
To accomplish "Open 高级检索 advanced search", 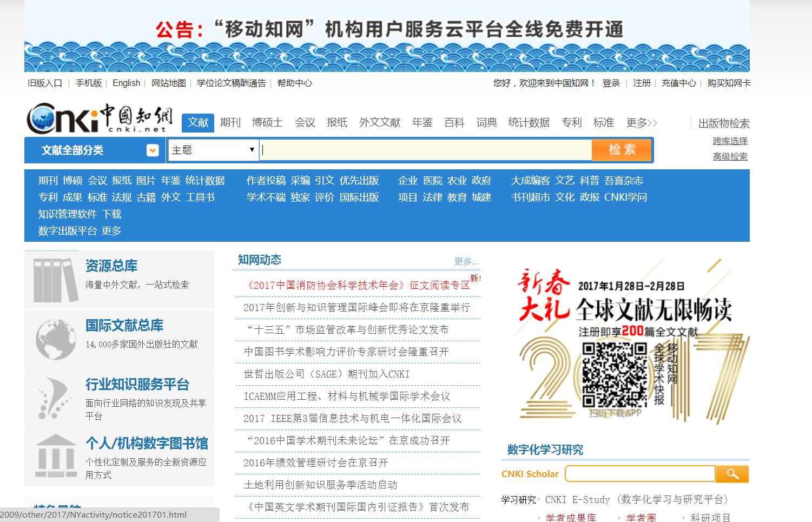I will (730, 156).
